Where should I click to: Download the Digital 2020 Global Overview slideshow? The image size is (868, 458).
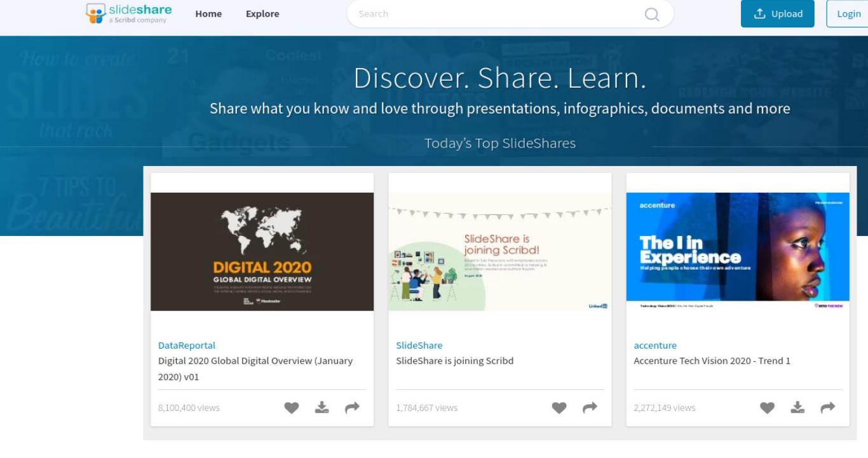322,408
